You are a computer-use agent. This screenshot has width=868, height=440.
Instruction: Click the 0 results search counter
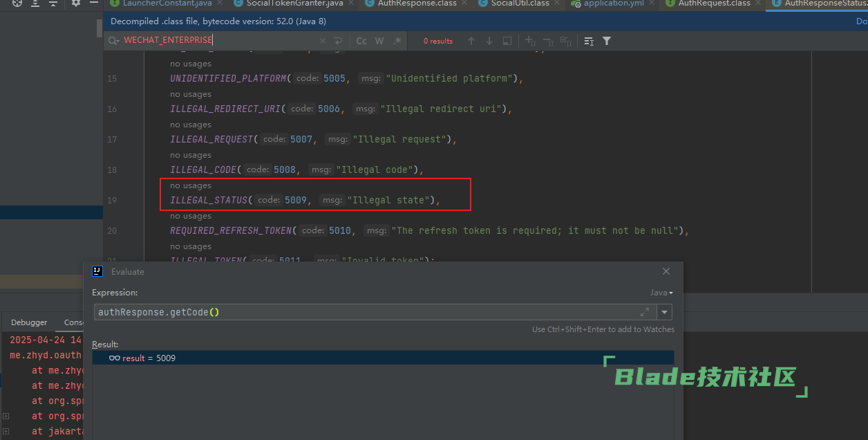pos(438,41)
